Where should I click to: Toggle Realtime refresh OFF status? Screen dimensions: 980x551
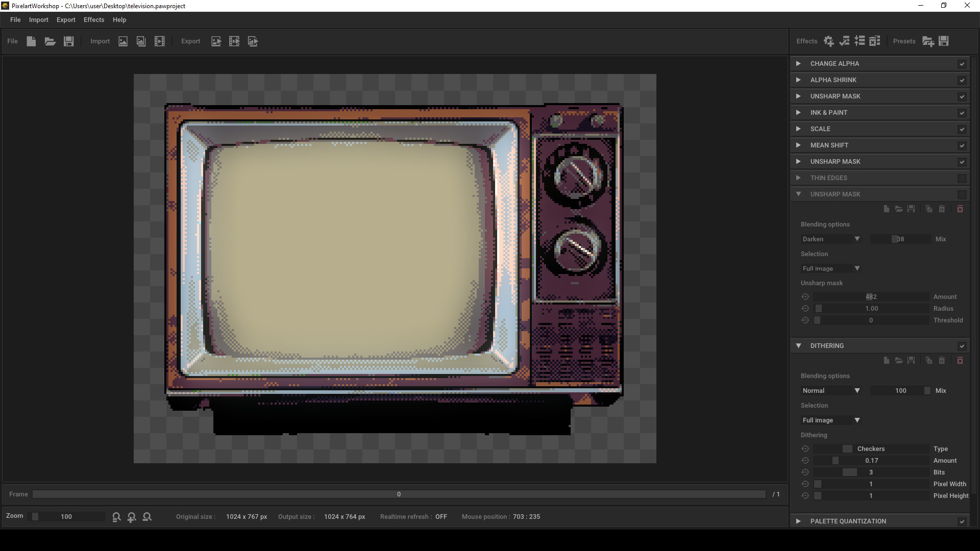tap(441, 517)
